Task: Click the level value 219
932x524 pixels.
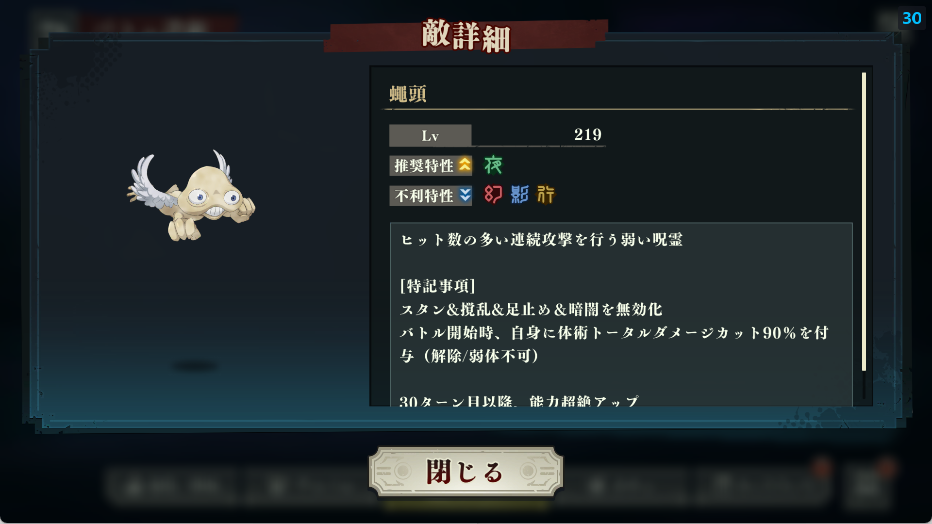Action: [x=587, y=135]
